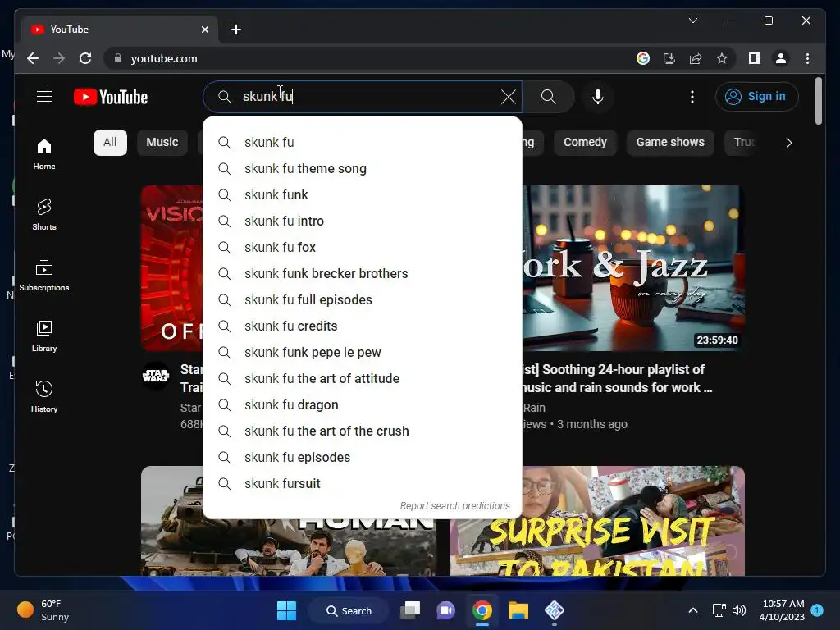Open Subscriptions in the sidebar

coord(44,276)
